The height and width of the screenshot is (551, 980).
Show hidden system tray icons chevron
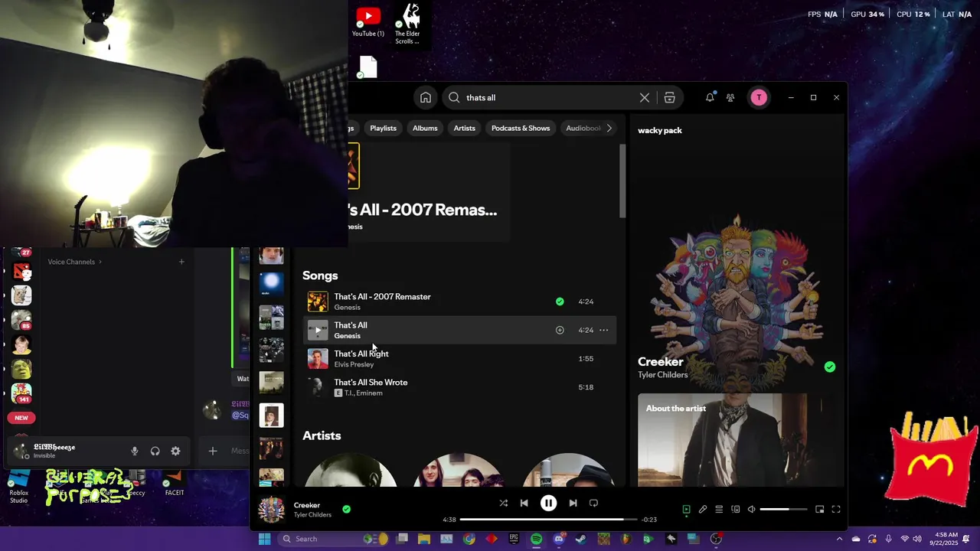839,539
